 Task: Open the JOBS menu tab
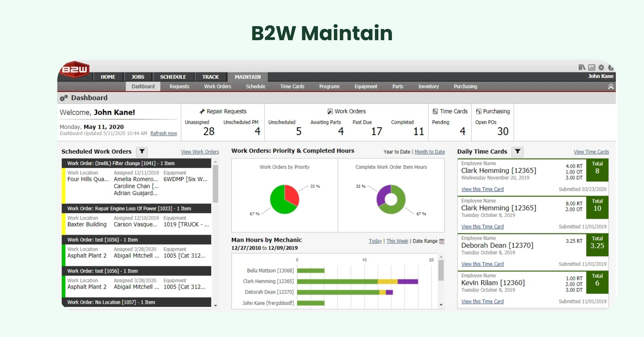coord(138,77)
